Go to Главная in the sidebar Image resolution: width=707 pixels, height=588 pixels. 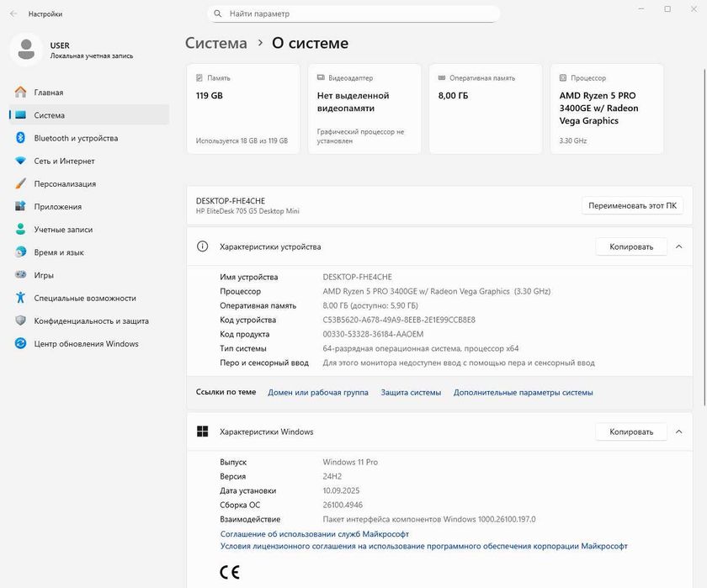pos(49,93)
